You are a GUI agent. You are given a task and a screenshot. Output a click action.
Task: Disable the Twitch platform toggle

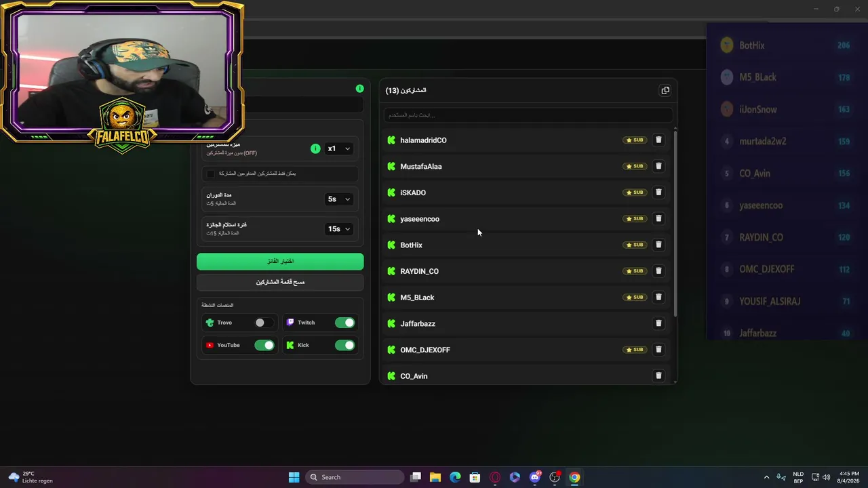pos(344,323)
